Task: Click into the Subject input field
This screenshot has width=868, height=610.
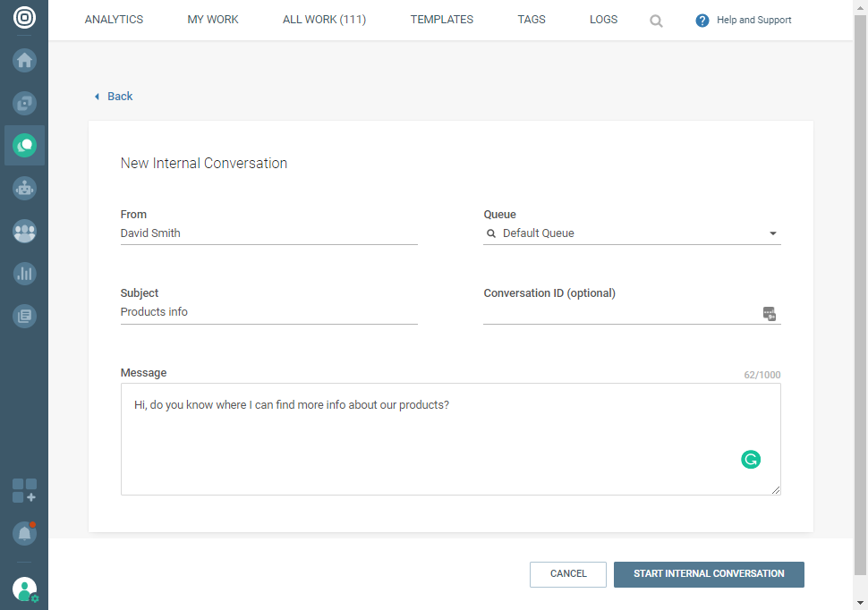Action: 268,312
